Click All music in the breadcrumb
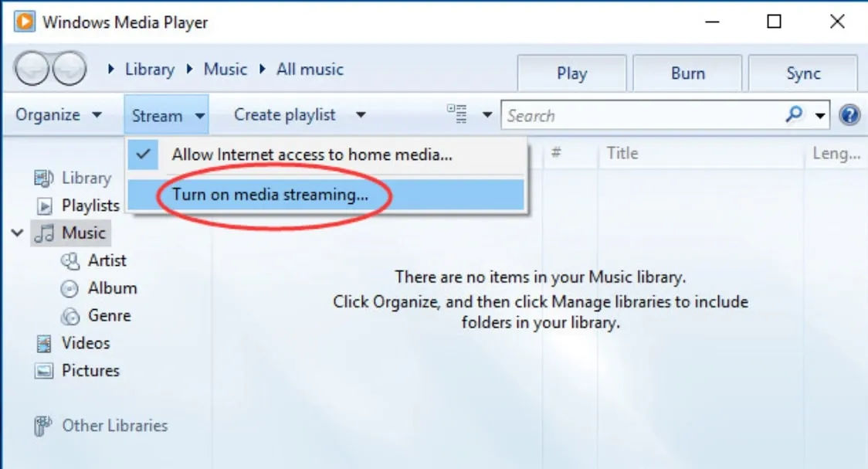This screenshot has height=469, width=868. click(310, 70)
